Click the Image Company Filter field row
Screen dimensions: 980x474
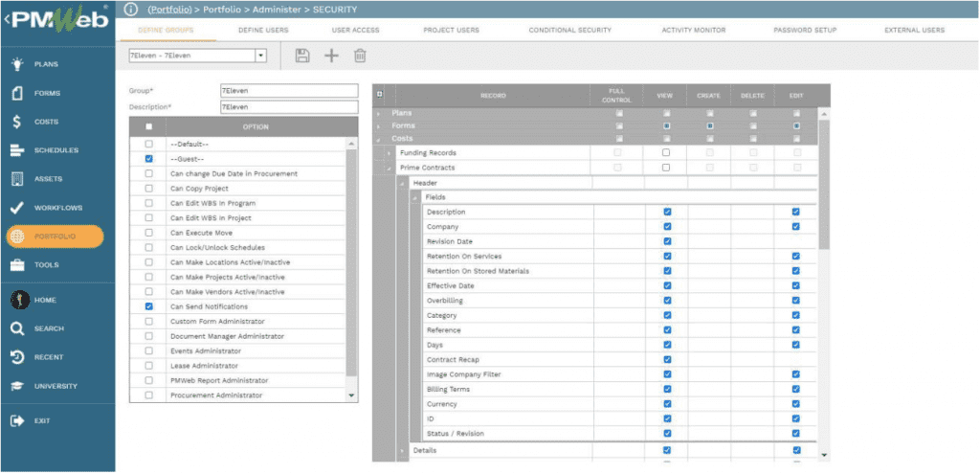pos(619,374)
